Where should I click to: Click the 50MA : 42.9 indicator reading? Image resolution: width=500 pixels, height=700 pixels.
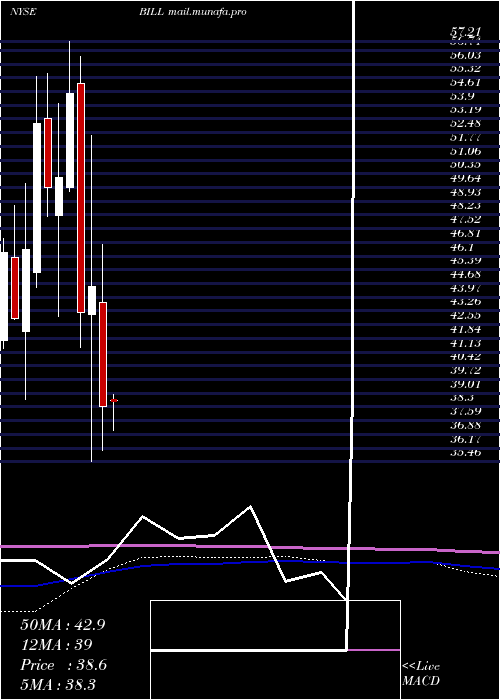pos(62,625)
